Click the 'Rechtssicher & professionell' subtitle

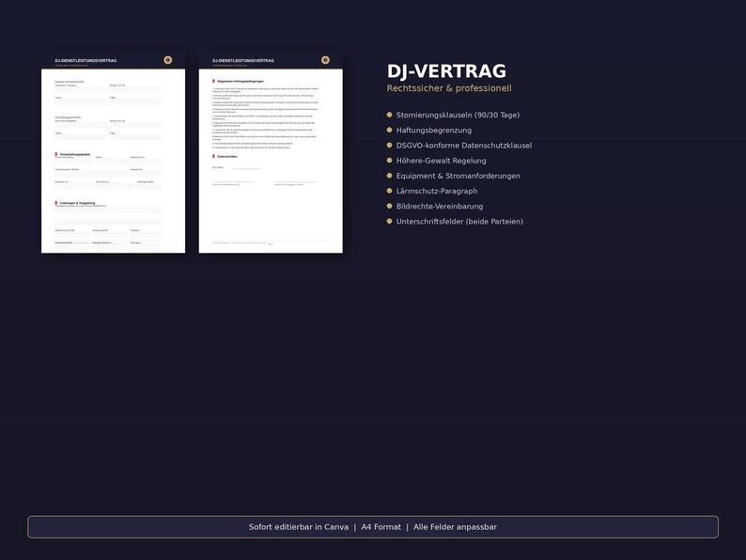pyautogui.click(x=449, y=88)
